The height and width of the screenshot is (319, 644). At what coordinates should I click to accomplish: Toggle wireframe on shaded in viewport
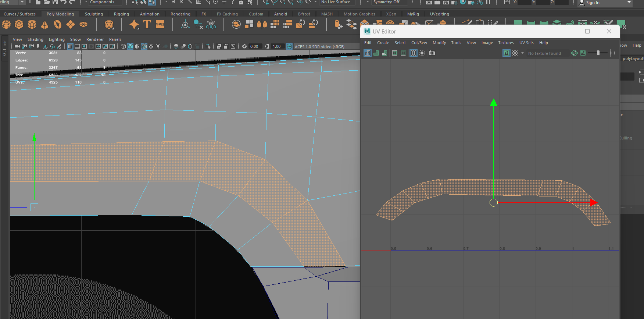[144, 46]
